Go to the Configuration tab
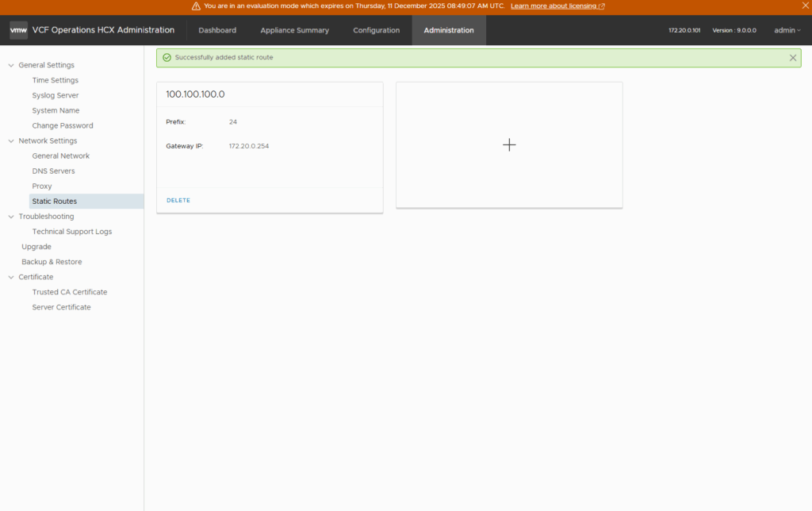Screen dimensions: 812x511 click(x=376, y=30)
